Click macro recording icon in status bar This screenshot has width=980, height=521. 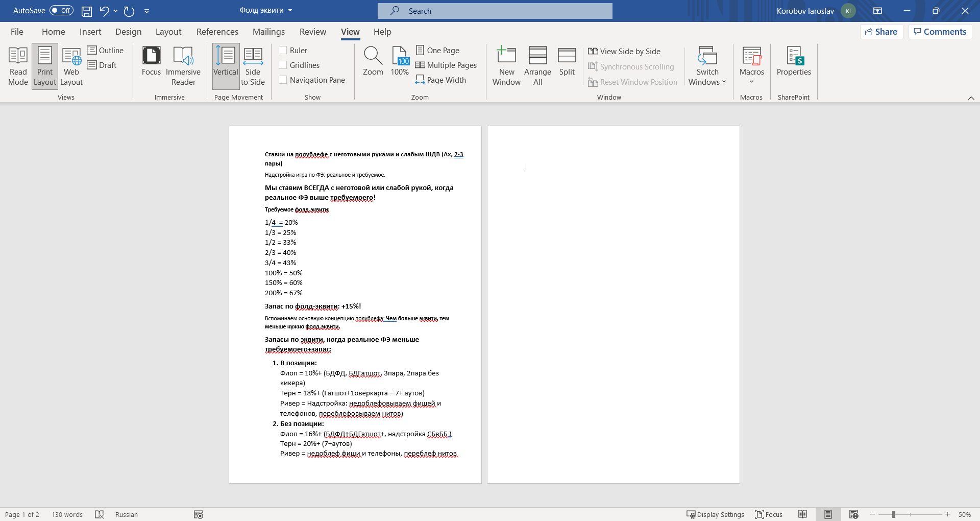tap(199, 514)
